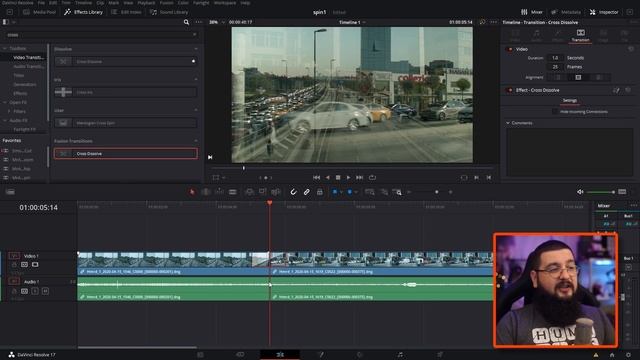640x360 pixels.
Task: Select the highlighted Cross Dissolve Fusion transition
Action: coord(126,153)
